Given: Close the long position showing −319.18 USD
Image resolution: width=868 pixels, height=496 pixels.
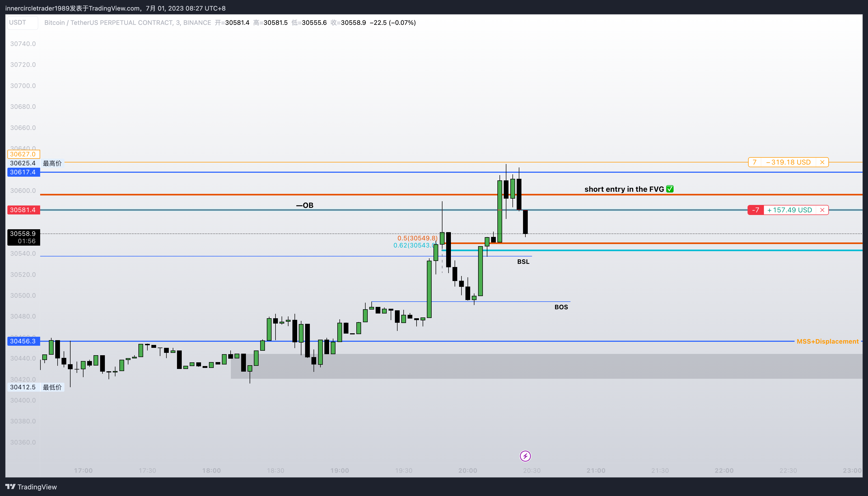Looking at the screenshot, I should [823, 162].
